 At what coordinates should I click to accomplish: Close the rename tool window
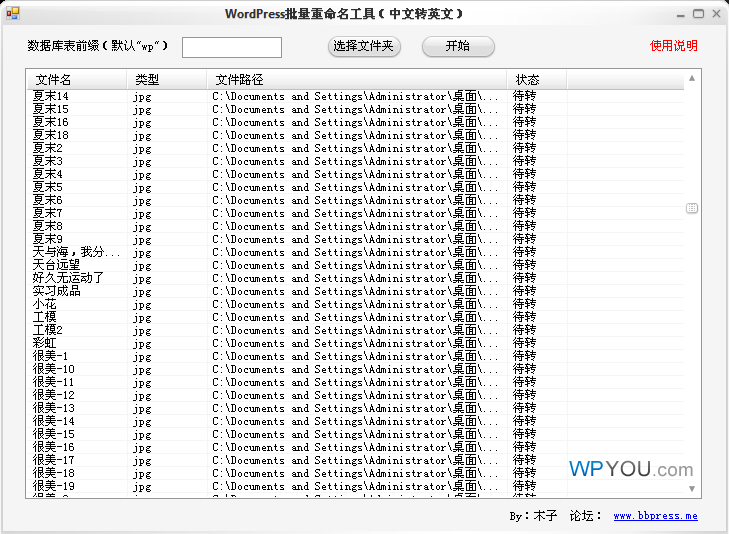(716, 14)
